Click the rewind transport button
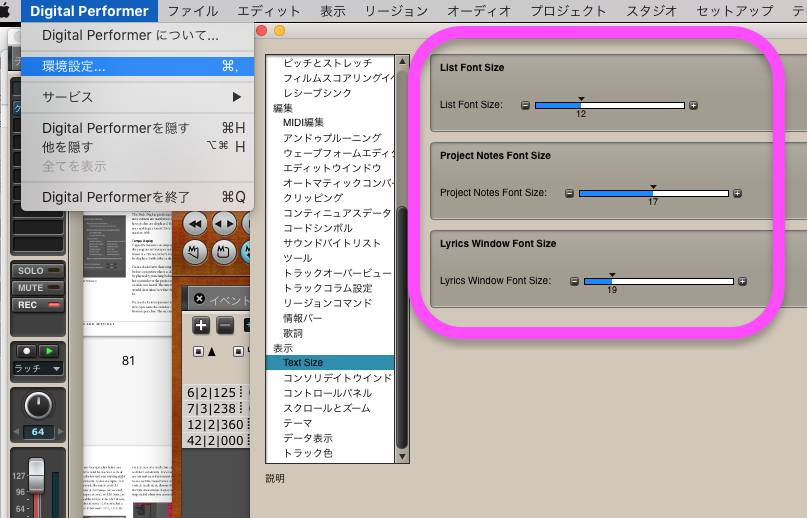The height and width of the screenshot is (518, 807). click(x=195, y=223)
